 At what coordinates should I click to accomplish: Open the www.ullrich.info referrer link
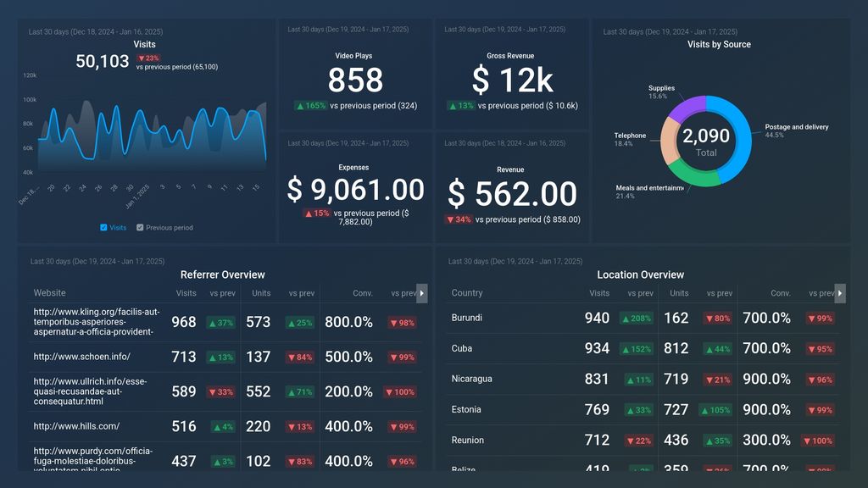pos(90,391)
